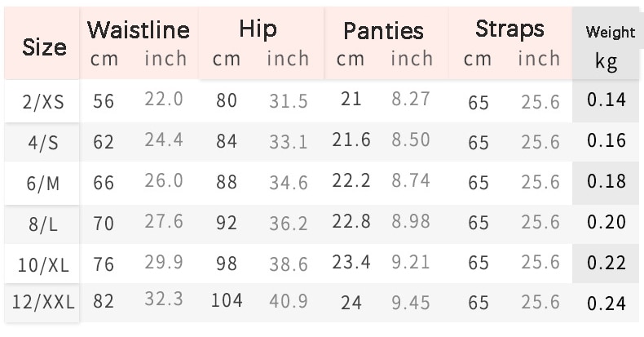Click the 9.21 inch panties value
This screenshot has width=644, height=337.
point(410,262)
